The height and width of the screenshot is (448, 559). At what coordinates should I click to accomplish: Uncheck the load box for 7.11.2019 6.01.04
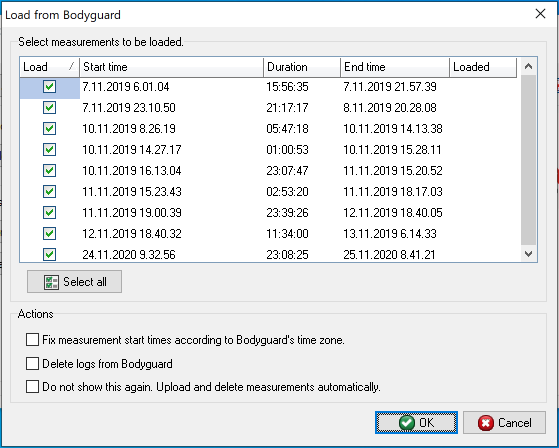click(49, 87)
